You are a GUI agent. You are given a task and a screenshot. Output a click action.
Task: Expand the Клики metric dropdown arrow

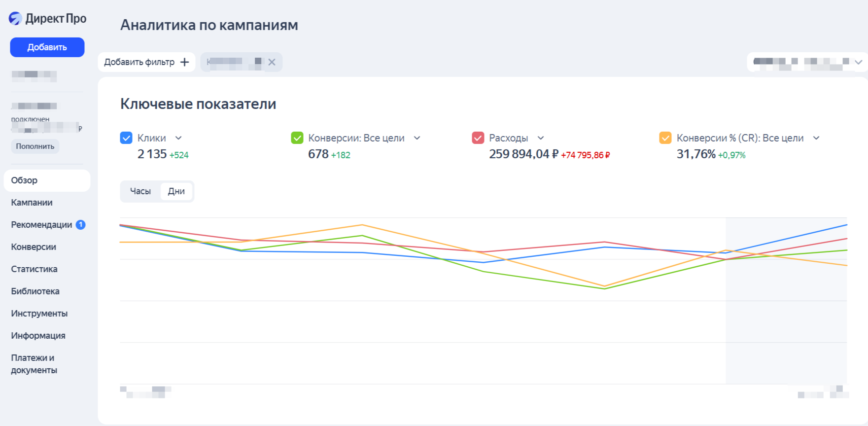tap(178, 138)
